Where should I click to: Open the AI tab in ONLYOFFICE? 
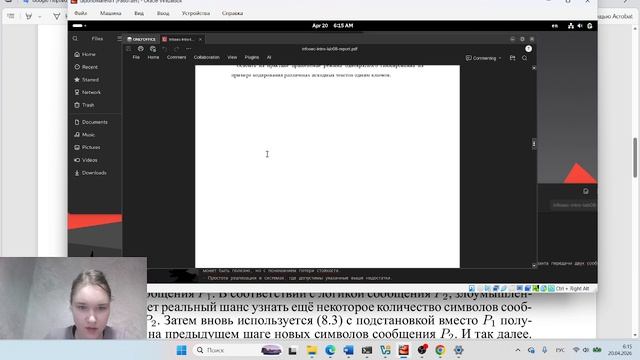click(x=269, y=58)
